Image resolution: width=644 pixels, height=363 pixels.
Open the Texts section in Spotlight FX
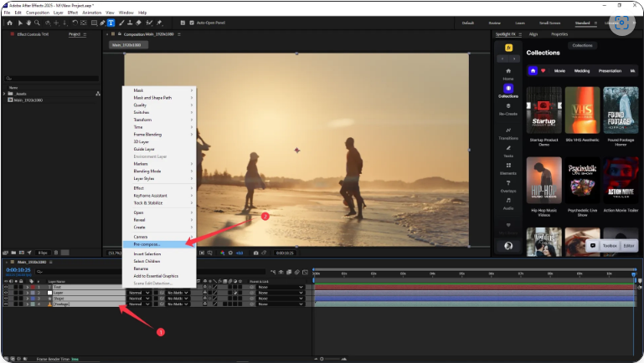coord(508,151)
